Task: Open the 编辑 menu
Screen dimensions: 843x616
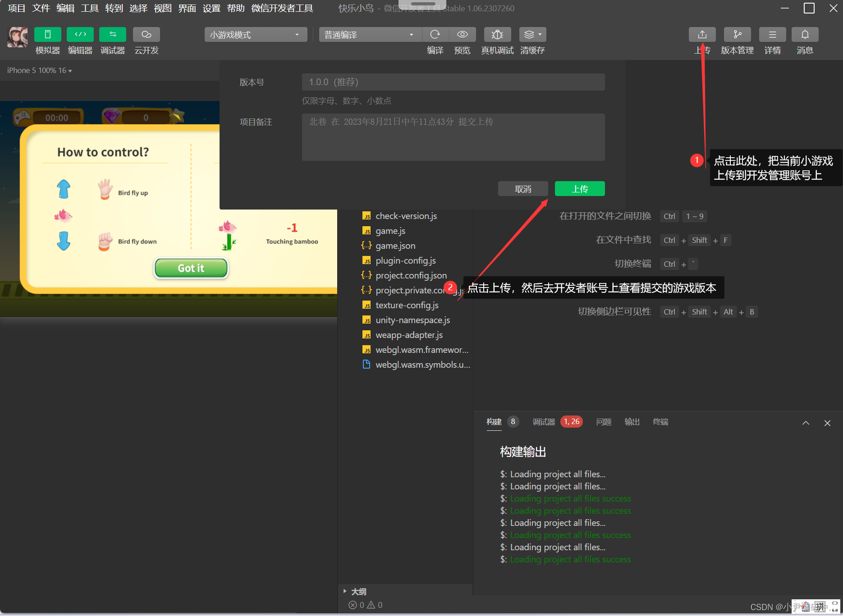Action: click(x=65, y=8)
